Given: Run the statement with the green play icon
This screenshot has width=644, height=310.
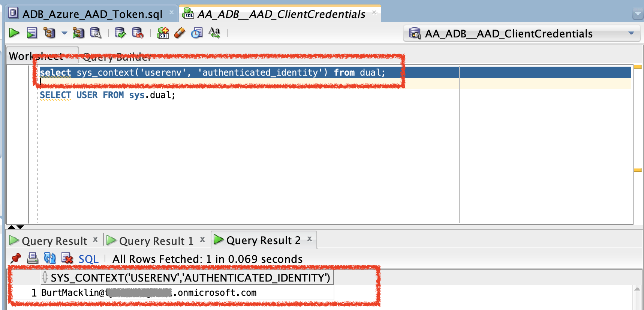Looking at the screenshot, I should click(x=14, y=33).
